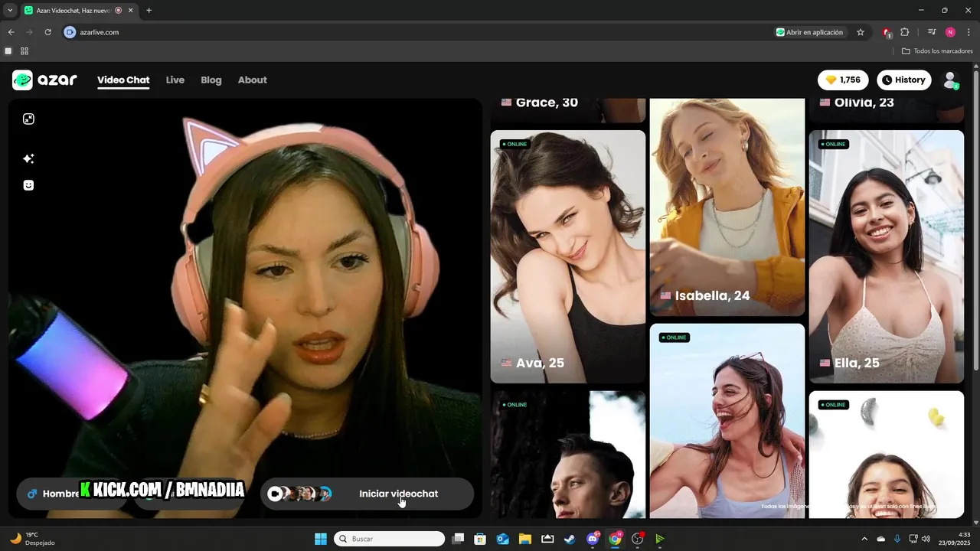Open Todos los marcadores folder
The width and height of the screenshot is (980, 551).
[x=937, y=51]
